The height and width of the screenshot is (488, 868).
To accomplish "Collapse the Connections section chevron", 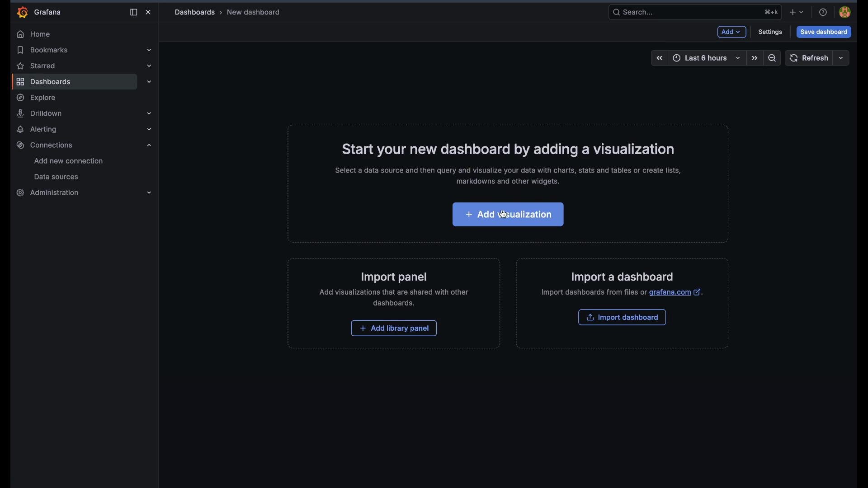I will click(149, 145).
